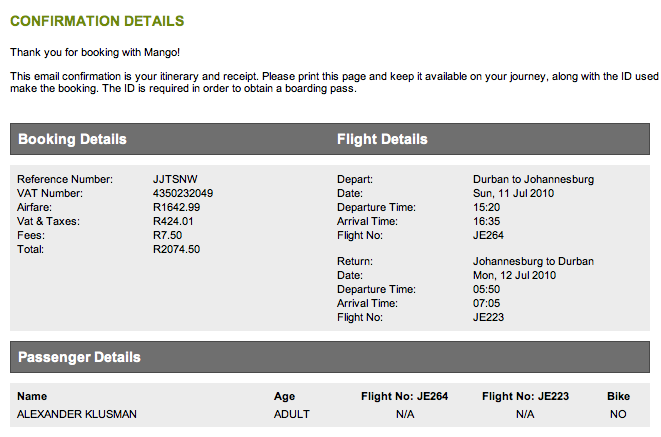Click the return date Mon, 12 Jul 2010
661x437 pixels.
pos(514,275)
